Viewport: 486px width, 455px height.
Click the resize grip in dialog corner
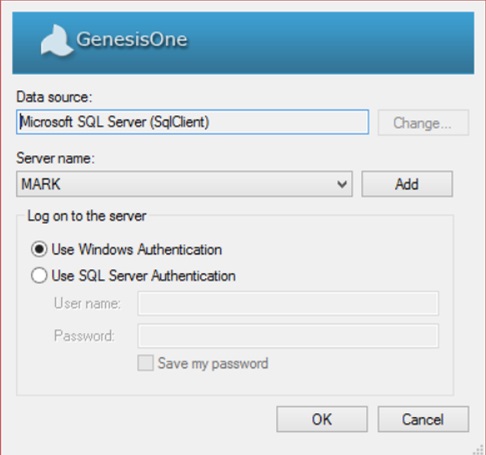(479, 449)
